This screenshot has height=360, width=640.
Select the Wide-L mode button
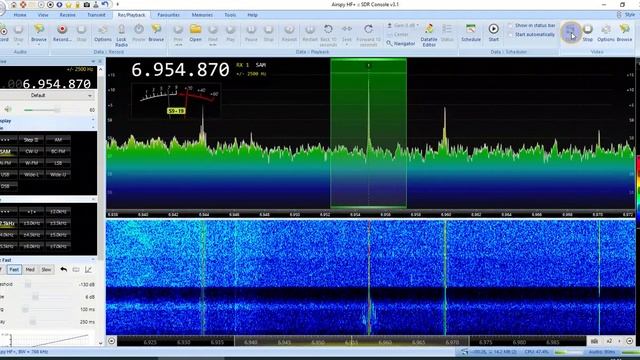pyautogui.click(x=31, y=174)
